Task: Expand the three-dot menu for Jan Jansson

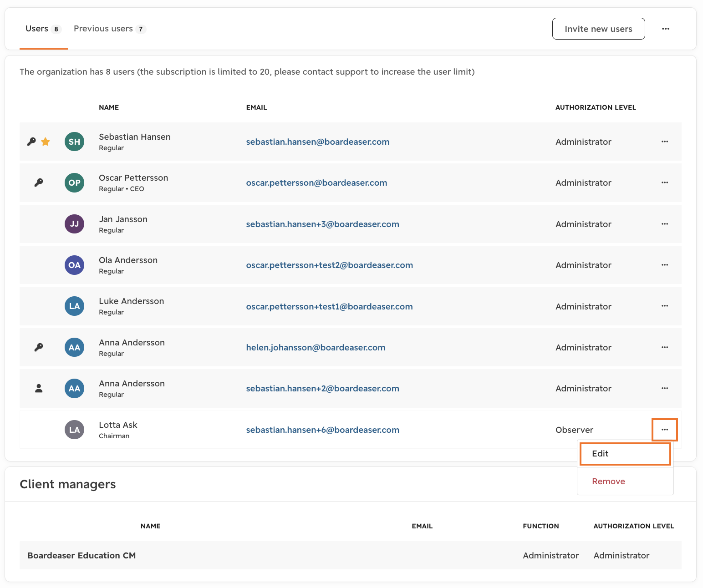Action: click(665, 224)
